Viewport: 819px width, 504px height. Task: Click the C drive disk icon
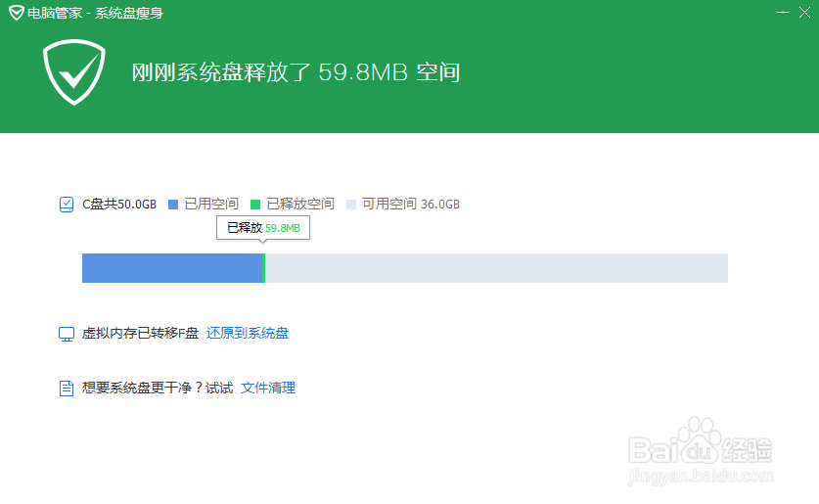click(x=67, y=205)
